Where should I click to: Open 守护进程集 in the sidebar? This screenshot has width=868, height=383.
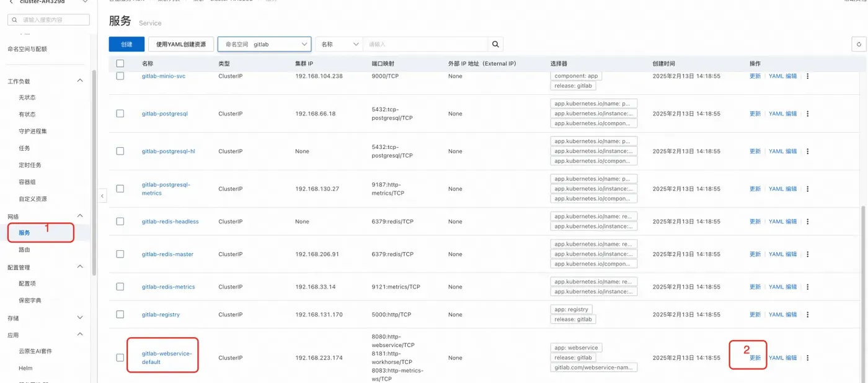coord(33,131)
